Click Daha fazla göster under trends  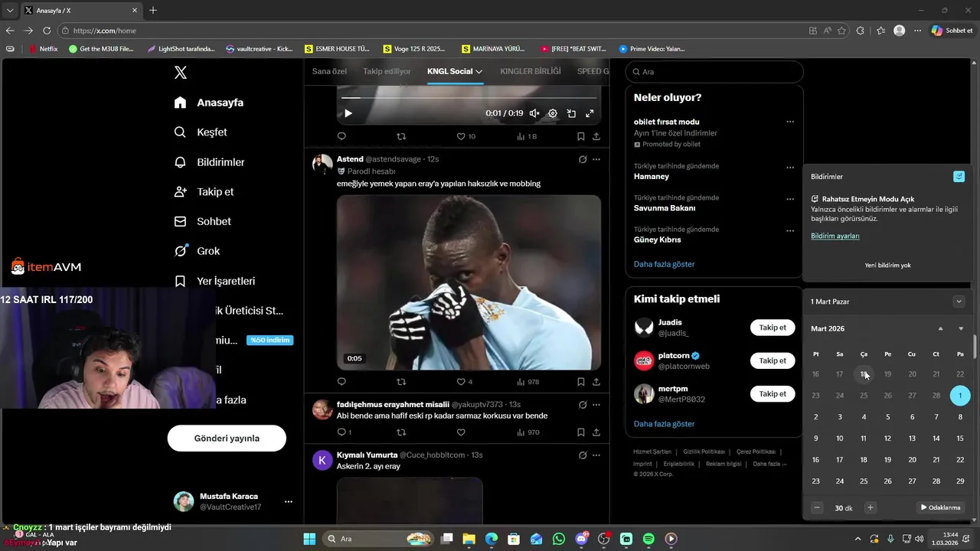pos(665,264)
